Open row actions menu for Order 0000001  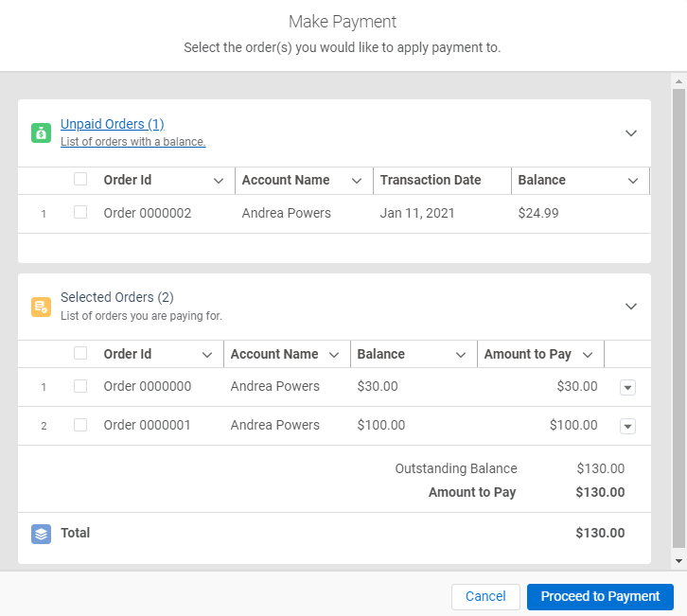point(627,426)
